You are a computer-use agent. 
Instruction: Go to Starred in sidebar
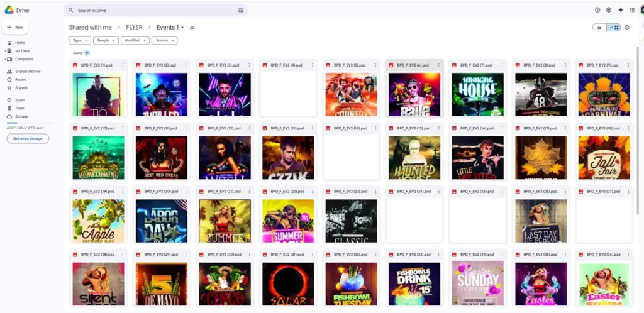click(x=21, y=88)
